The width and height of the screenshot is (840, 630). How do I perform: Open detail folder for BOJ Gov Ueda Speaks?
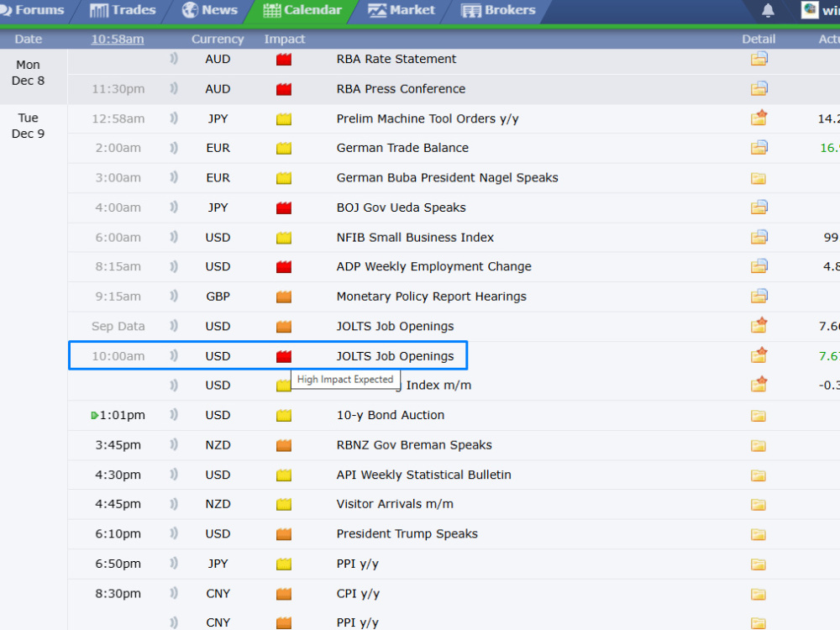759,207
